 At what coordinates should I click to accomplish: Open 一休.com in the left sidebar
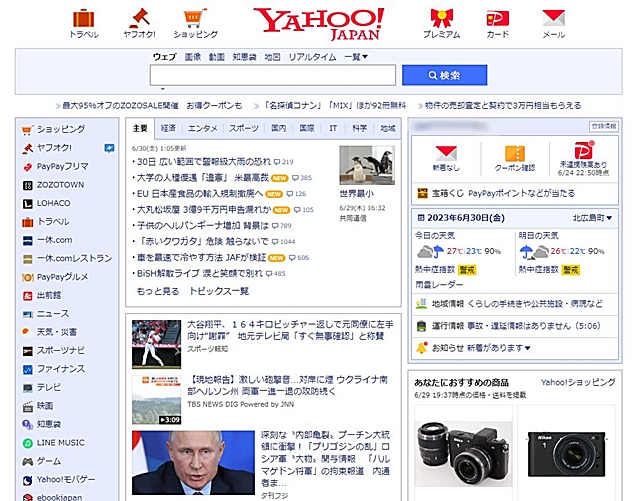click(x=54, y=240)
